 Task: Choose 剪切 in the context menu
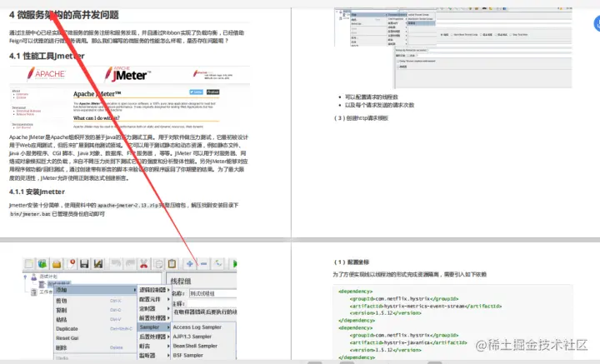pyautogui.click(x=96, y=301)
